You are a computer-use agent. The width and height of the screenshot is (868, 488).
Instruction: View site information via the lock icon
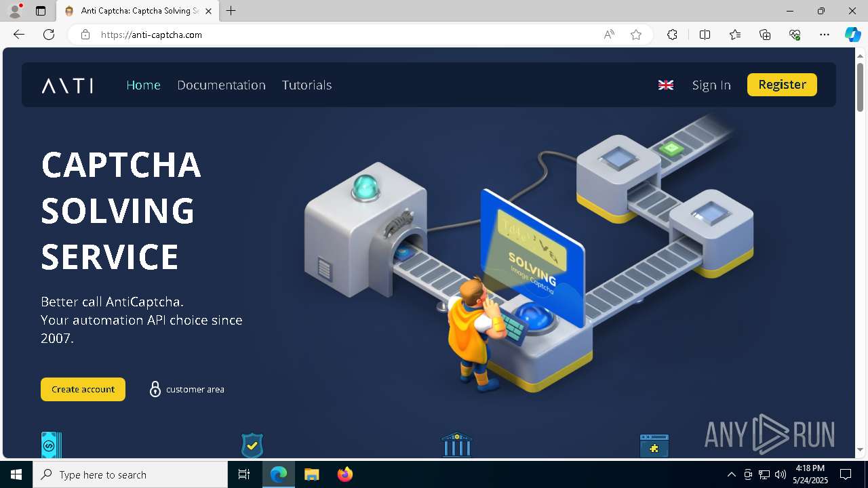point(85,35)
